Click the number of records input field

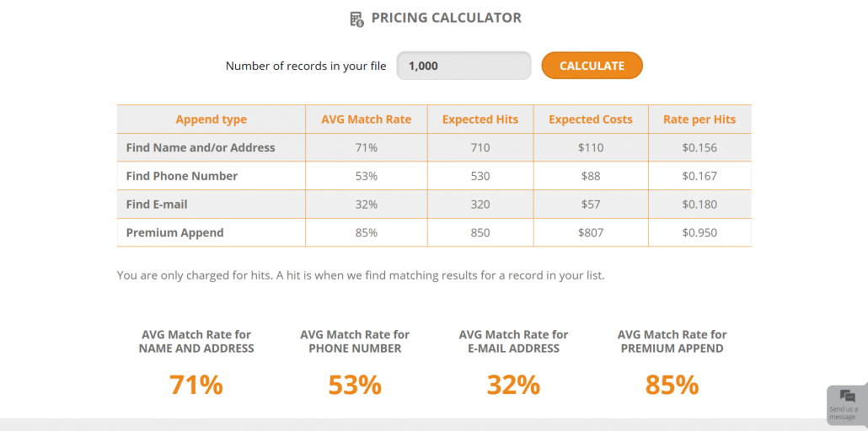[463, 66]
